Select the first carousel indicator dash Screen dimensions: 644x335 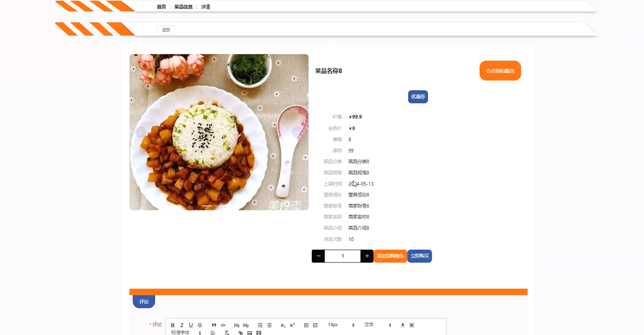point(207,206)
